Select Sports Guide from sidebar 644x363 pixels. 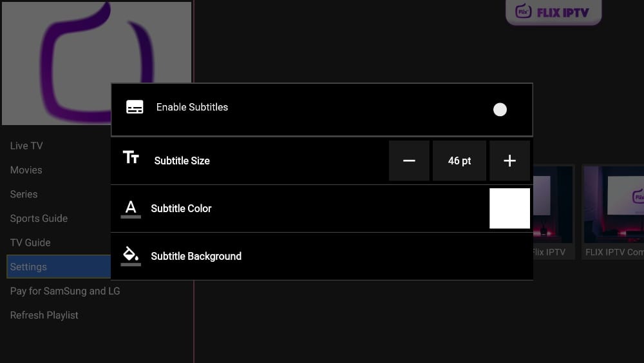pyautogui.click(x=39, y=219)
